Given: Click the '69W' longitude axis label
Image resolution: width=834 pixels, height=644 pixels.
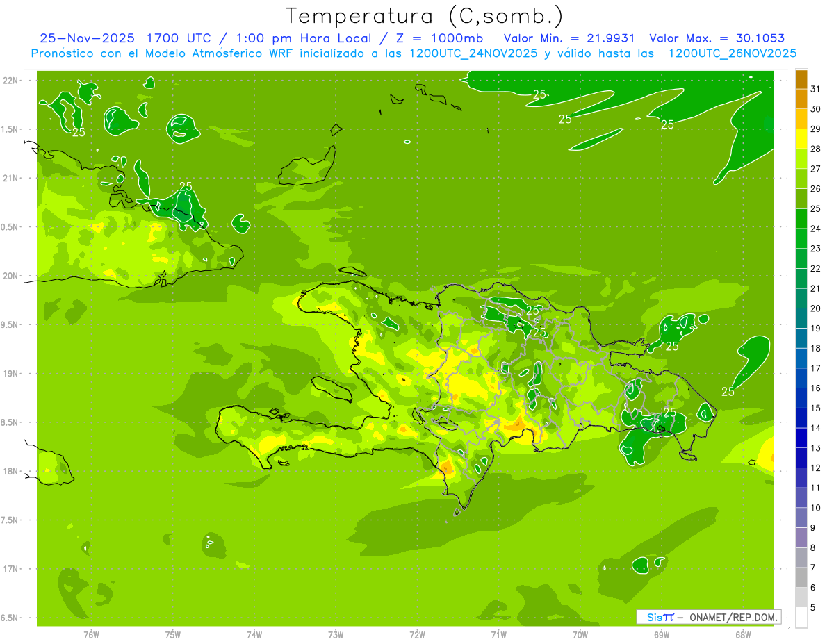Looking at the screenshot, I should [661, 634].
